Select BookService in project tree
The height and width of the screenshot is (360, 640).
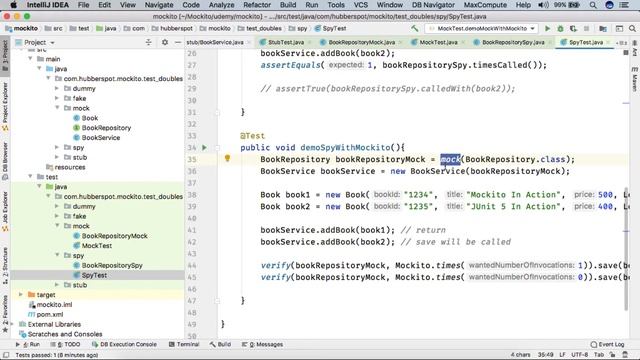[101, 138]
